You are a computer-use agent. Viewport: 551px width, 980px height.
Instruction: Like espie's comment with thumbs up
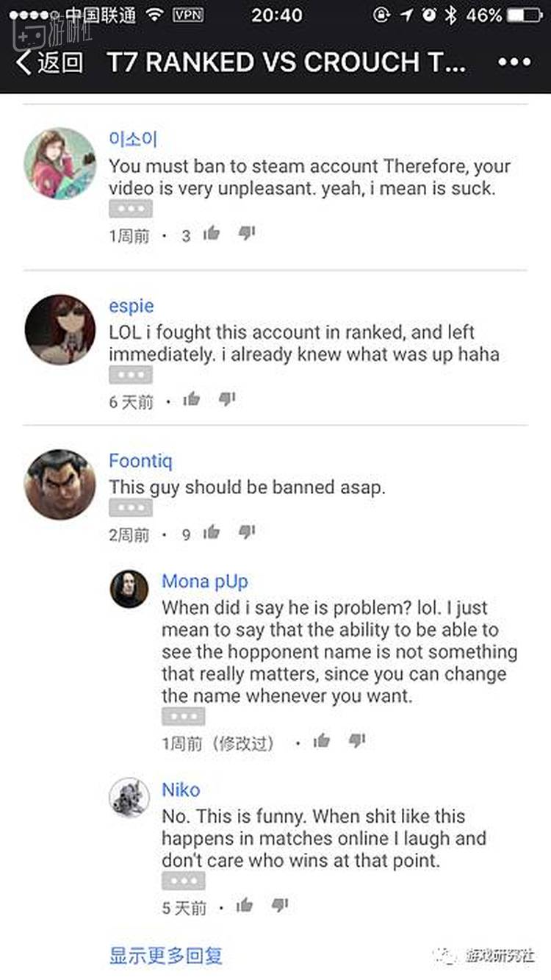[192, 399]
